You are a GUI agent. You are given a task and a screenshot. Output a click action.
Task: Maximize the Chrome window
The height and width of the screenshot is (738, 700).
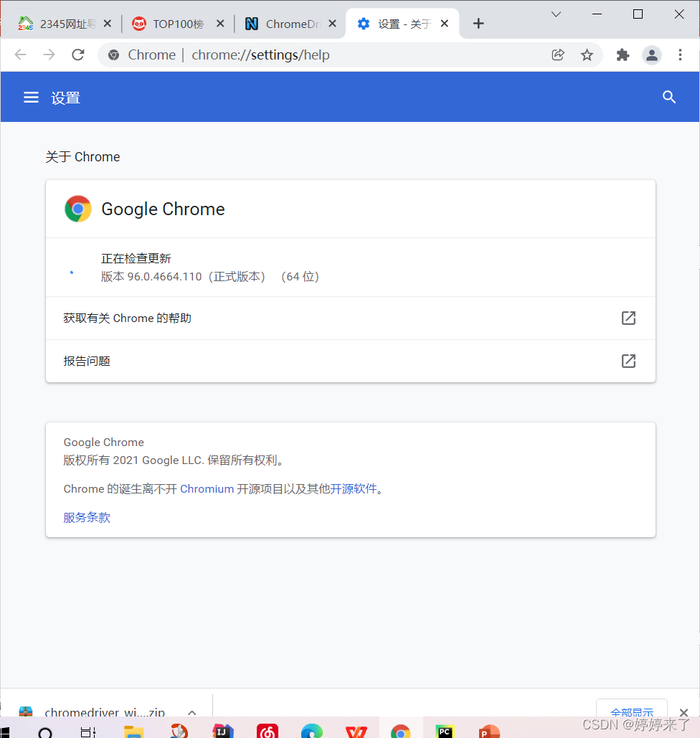[638, 14]
